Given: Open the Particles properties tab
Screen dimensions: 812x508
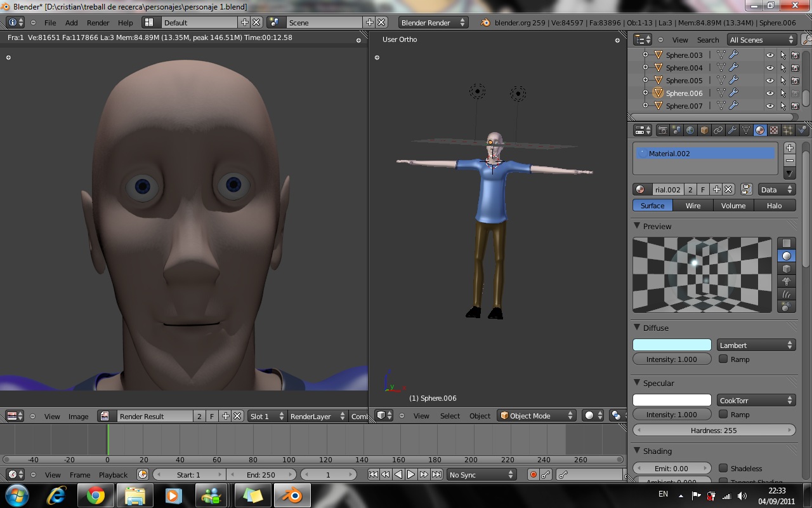Looking at the screenshot, I should pyautogui.click(x=788, y=130).
